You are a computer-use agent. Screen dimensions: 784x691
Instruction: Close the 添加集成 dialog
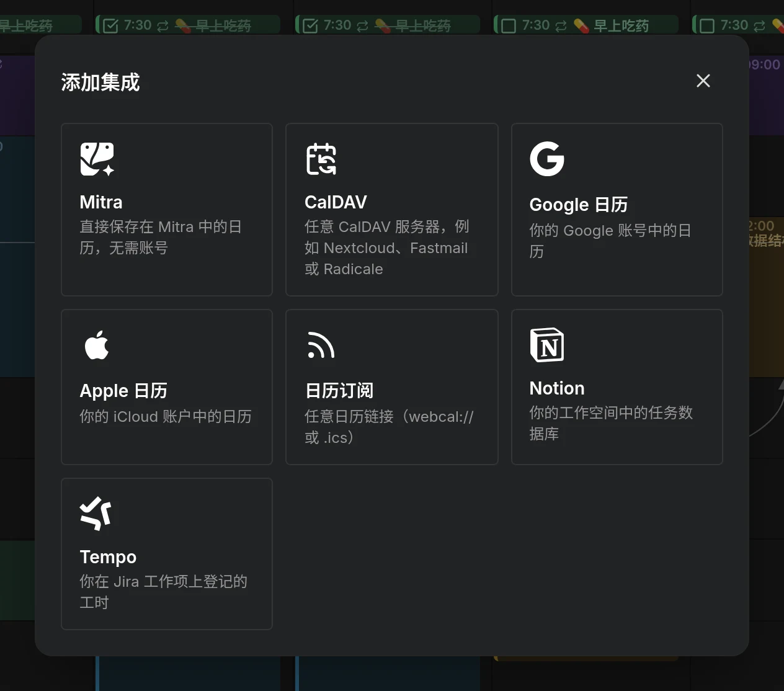703,81
